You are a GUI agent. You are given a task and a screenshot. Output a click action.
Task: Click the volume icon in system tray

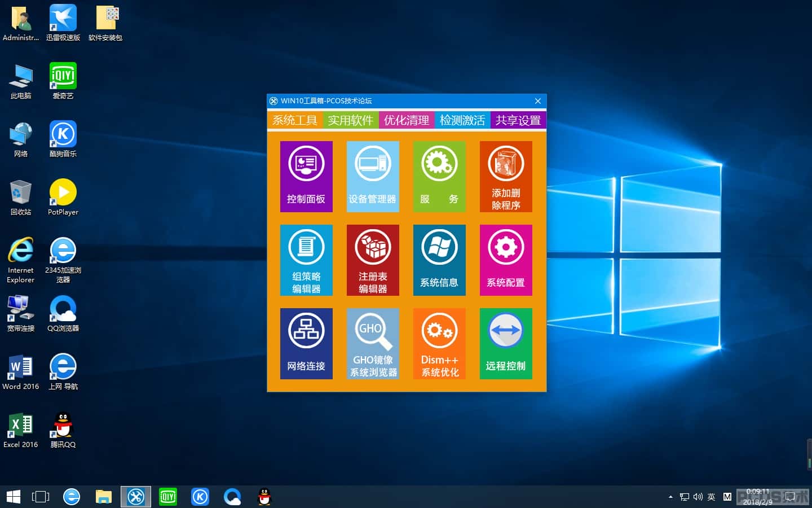698,497
